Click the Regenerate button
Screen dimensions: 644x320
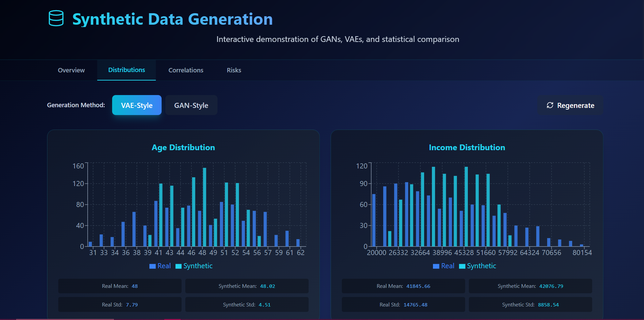point(570,105)
